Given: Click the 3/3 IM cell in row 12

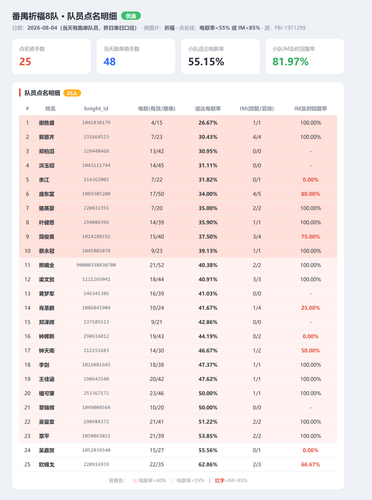Looking at the screenshot, I should coord(257,279).
